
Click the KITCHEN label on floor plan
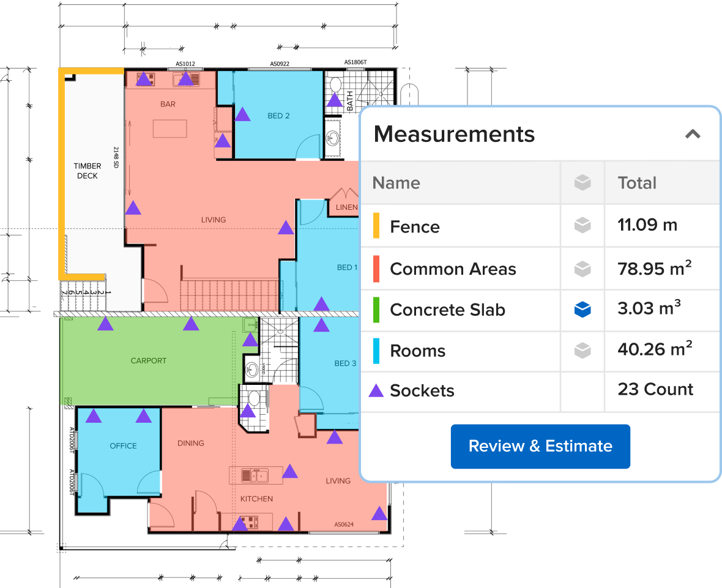coord(256,499)
